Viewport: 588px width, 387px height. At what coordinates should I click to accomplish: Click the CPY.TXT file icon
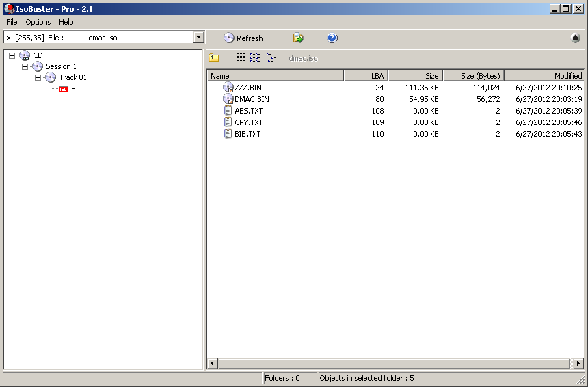pyautogui.click(x=228, y=122)
